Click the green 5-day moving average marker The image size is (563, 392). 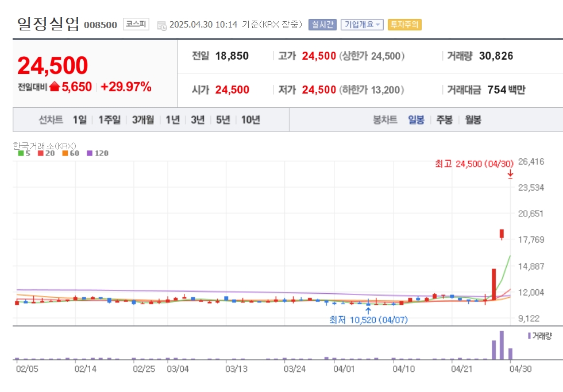click(21, 153)
